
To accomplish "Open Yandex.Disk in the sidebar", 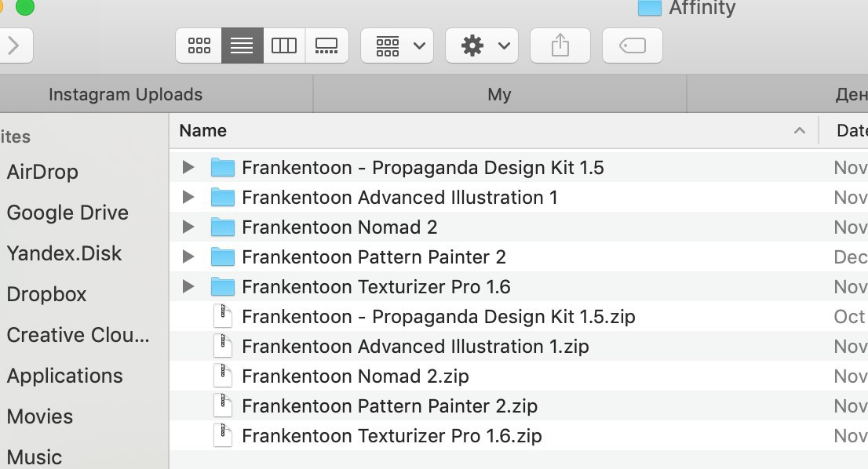I will (64, 253).
